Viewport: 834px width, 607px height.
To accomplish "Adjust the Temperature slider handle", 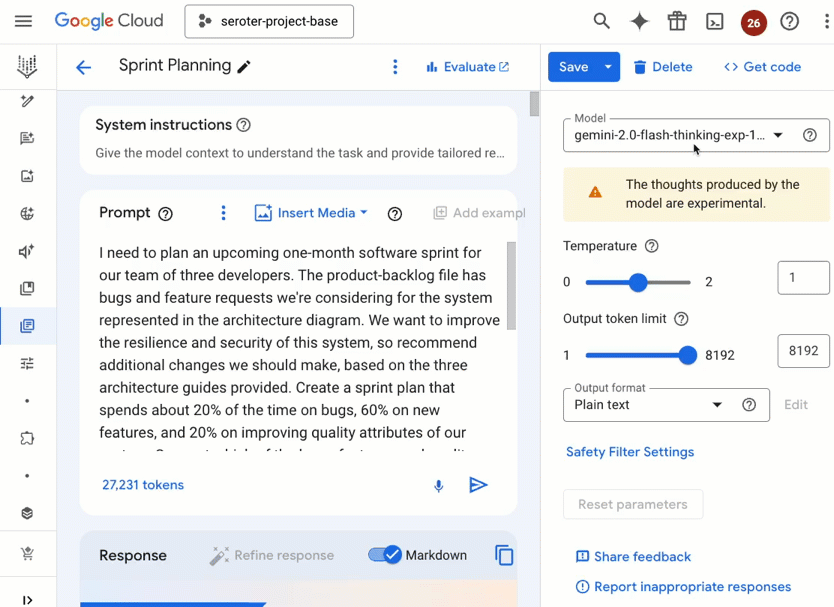I will click(638, 283).
